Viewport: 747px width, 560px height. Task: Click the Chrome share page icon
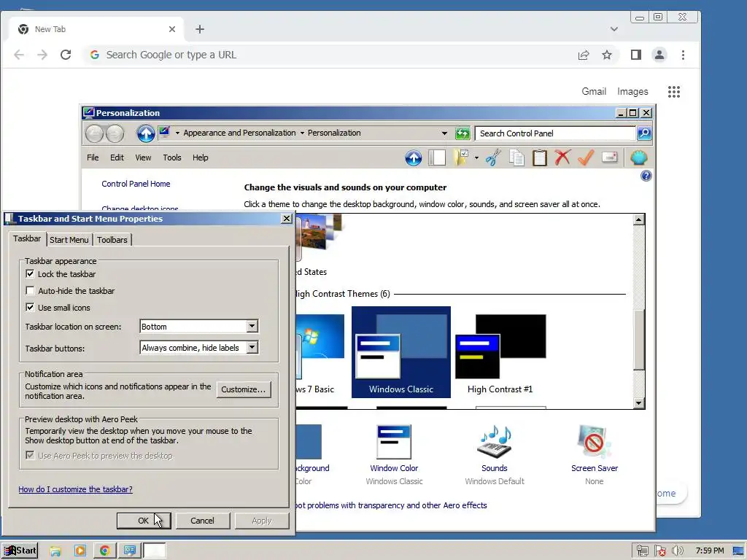[x=584, y=55]
